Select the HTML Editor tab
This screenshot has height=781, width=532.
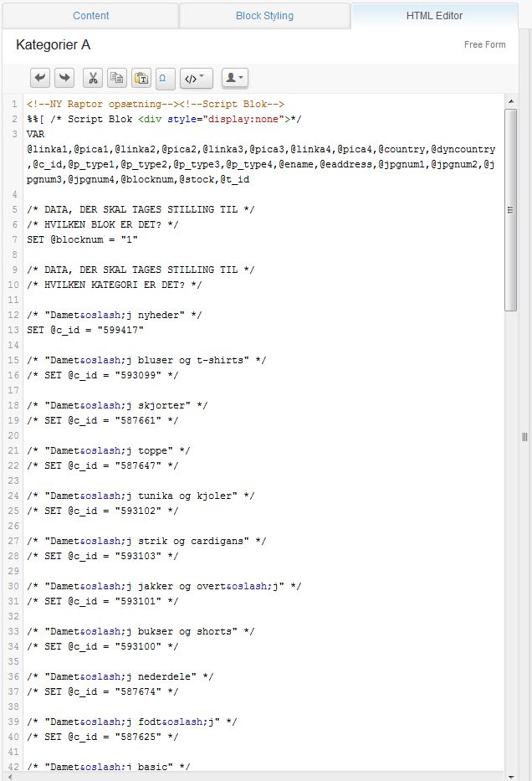coord(434,15)
